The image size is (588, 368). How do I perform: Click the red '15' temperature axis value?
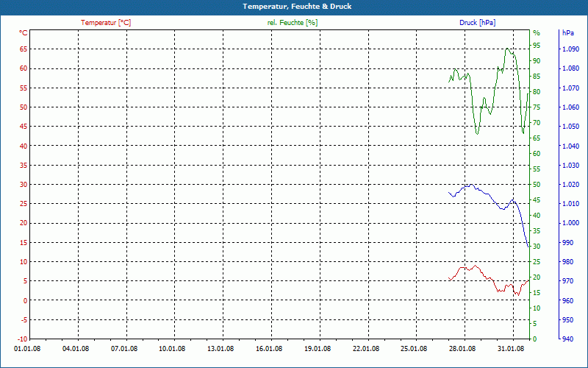24,243
